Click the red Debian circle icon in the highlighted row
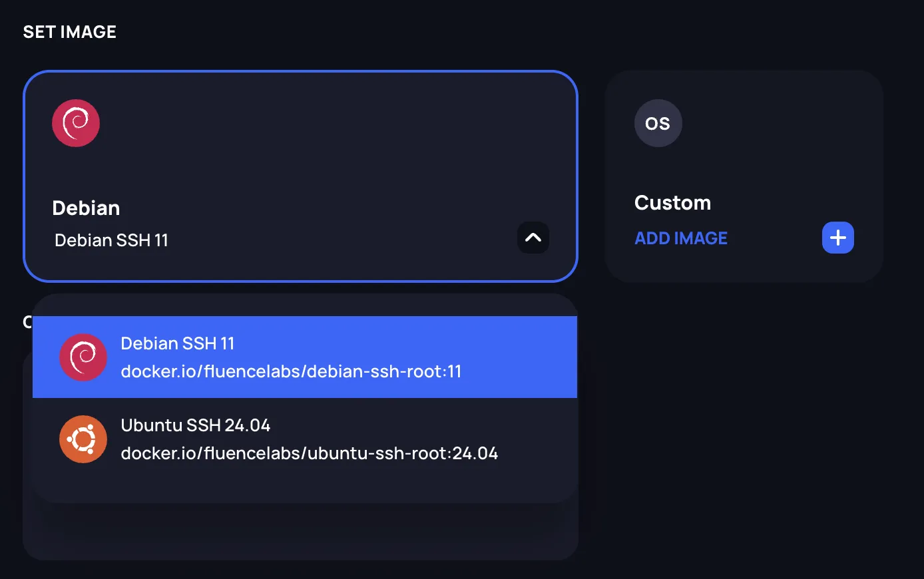Screen dimensions: 924x579 click(x=83, y=357)
